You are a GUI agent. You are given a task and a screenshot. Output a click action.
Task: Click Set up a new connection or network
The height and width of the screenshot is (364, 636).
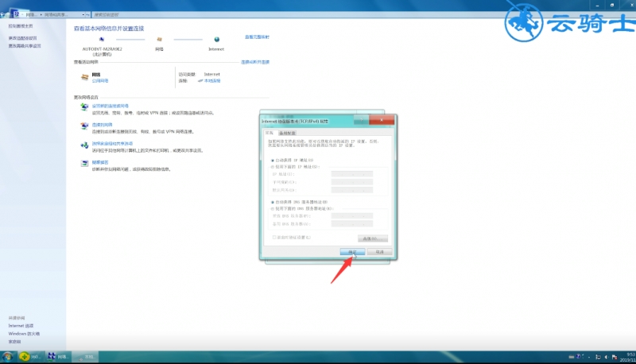tap(111, 106)
